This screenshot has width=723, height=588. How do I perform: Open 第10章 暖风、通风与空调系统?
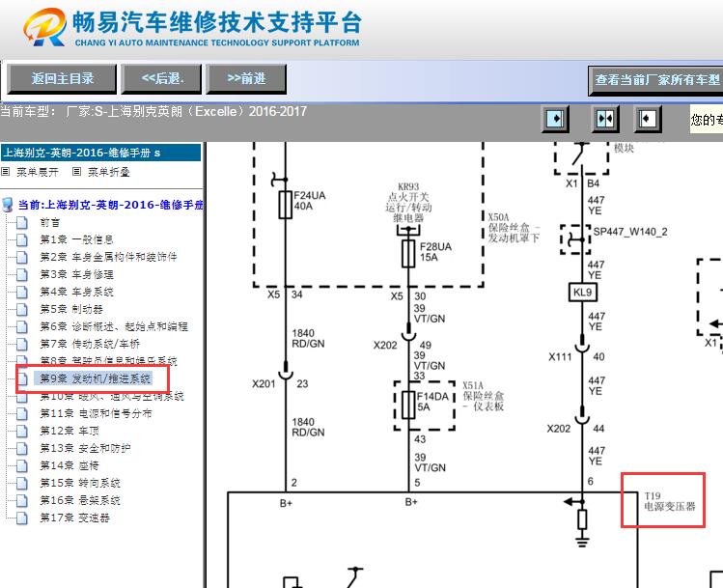(x=112, y=396)
